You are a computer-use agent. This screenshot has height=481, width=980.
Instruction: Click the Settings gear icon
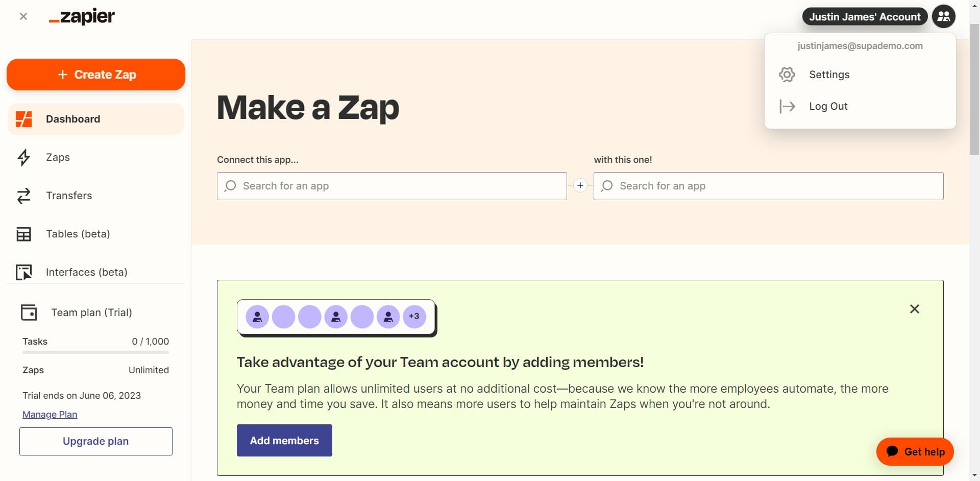pos(787,74)
